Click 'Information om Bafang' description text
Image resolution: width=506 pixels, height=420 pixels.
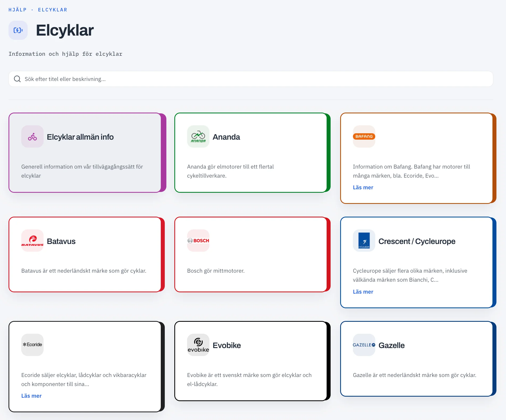pos(411,171)
